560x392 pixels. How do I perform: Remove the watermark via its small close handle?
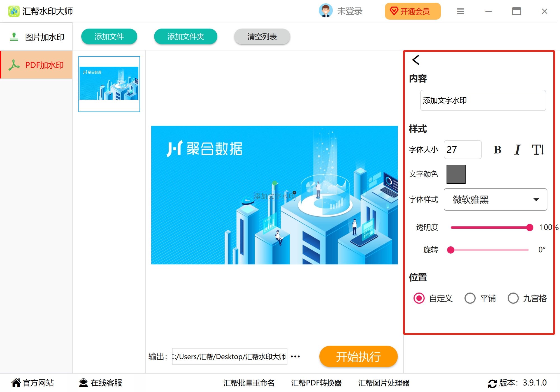294,192
